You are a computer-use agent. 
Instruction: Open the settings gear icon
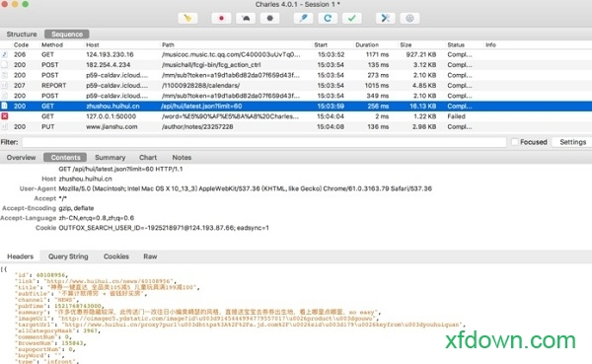[409, 18]
